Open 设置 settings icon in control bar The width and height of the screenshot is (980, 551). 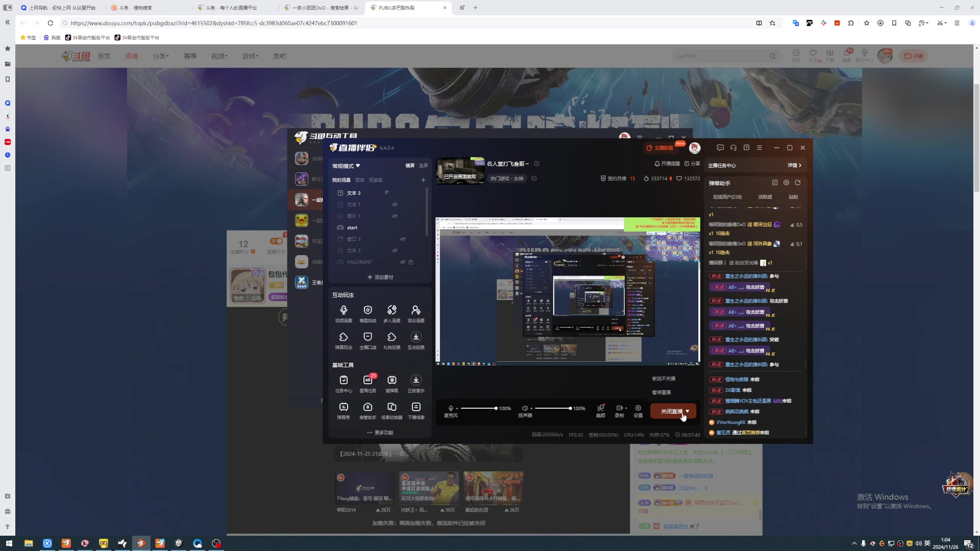(x=638, y=411)
